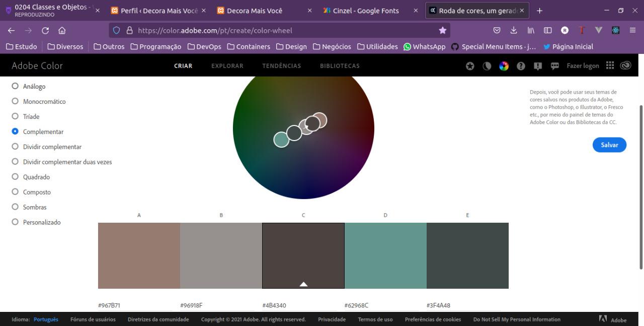The height and width of the screenshot is (326, 644).
Task: Open the Programação bookmarks folder
Action: tap(155, 46)
